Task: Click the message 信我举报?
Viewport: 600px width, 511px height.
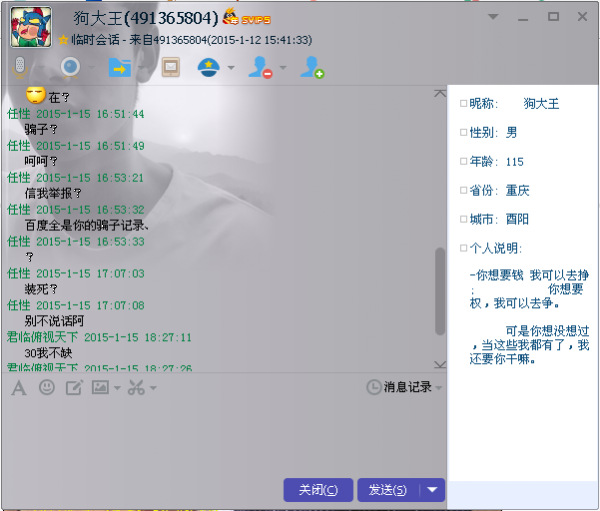Action: pos(53,193)
